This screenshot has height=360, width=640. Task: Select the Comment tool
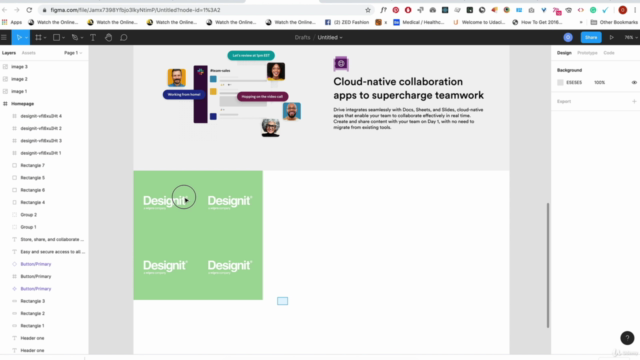pyautogui.click(x=124, y=38)
